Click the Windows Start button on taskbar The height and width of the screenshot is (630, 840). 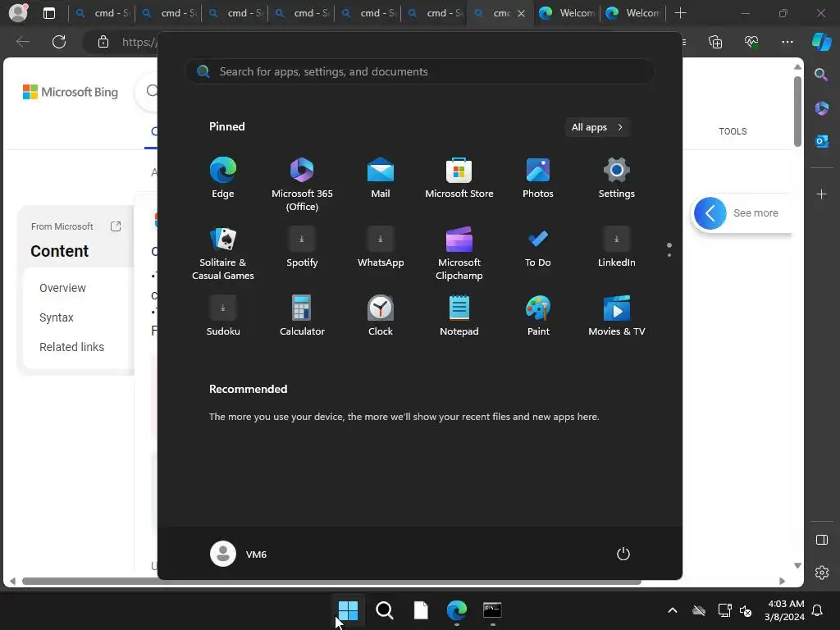348,610
